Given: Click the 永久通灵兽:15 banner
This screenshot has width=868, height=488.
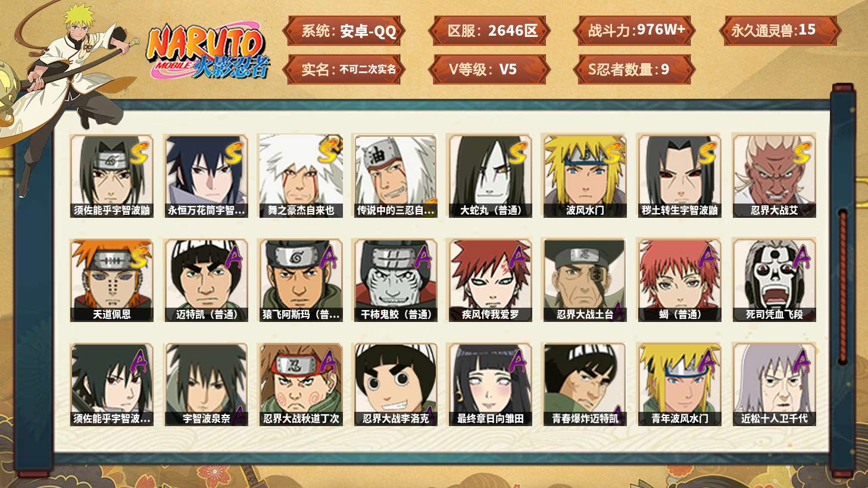Looking at the screenshot, I should [780, 30].
